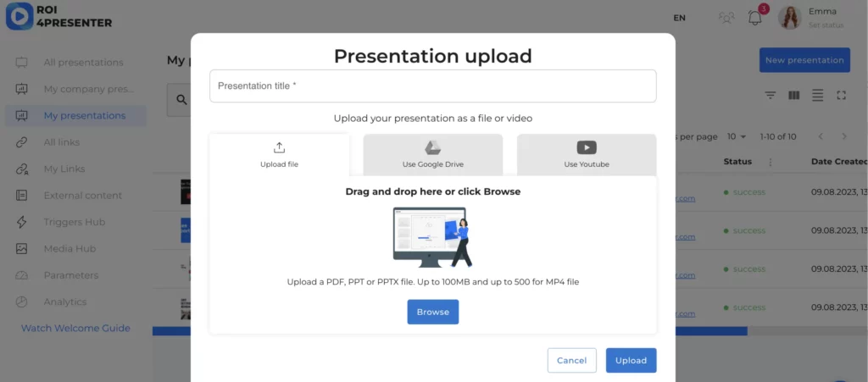Click the upload illustration in the drop area
Image resolution: width=868 pixels, height=382 pixels.
[x=433, y=237]
